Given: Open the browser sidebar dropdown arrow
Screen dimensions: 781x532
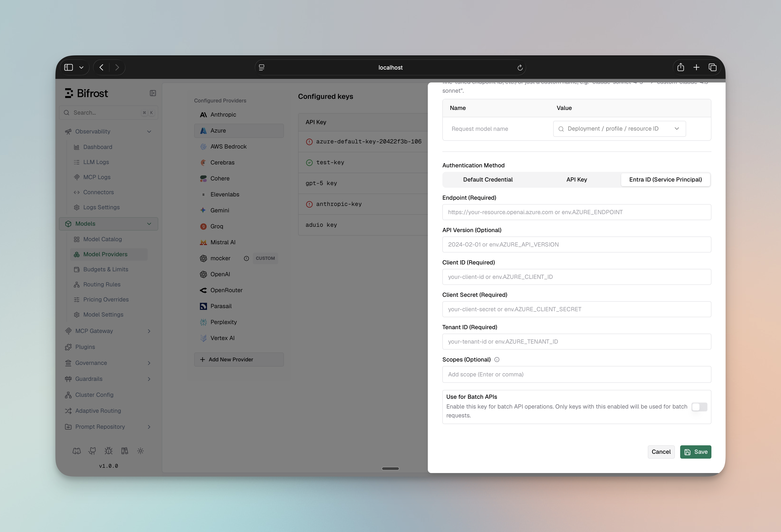Looking at the screenshot, I should pos(81,68).
